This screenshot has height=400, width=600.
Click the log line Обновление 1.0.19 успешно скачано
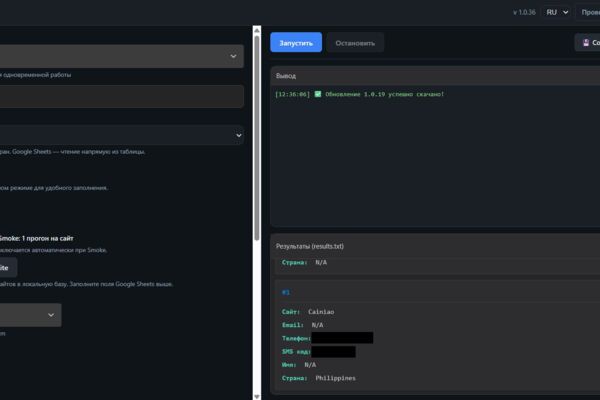(x=385, y=94)
